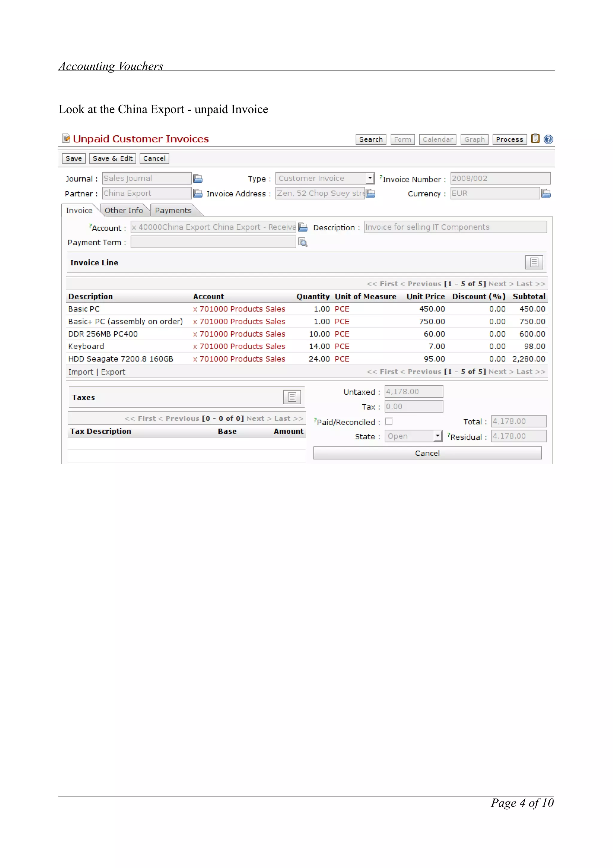Click the Save button
The height and width of the screenshot is (868, 613).
click(74, 158)
